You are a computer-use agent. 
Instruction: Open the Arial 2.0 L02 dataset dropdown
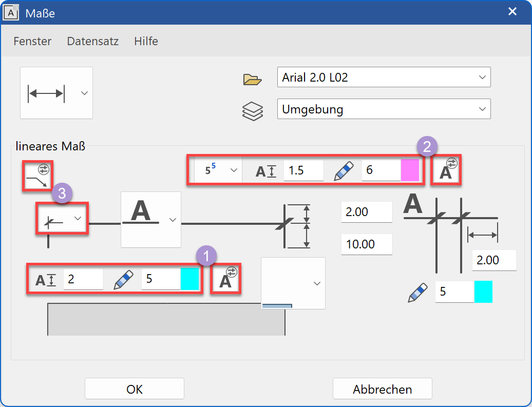(x=384, y=77)
